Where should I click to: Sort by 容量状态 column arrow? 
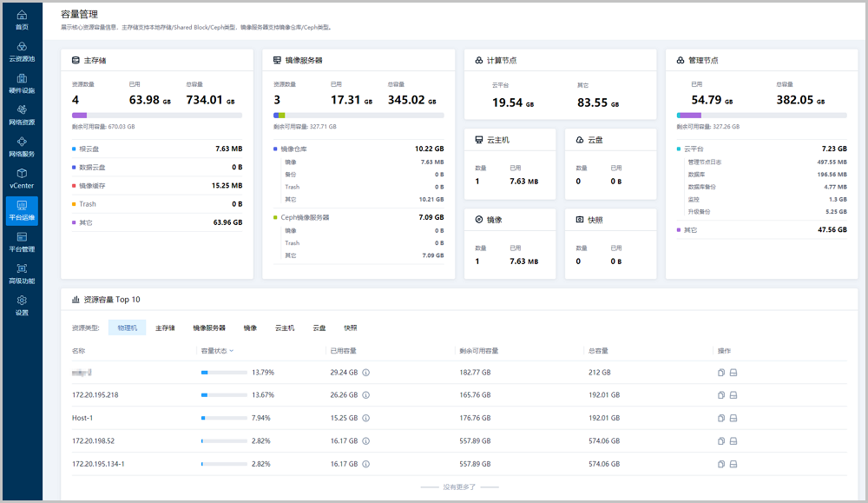tap(232, 351)
